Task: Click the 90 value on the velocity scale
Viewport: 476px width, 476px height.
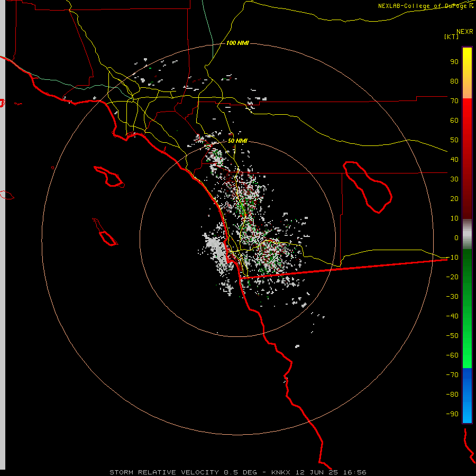Action: click(454, 62)
